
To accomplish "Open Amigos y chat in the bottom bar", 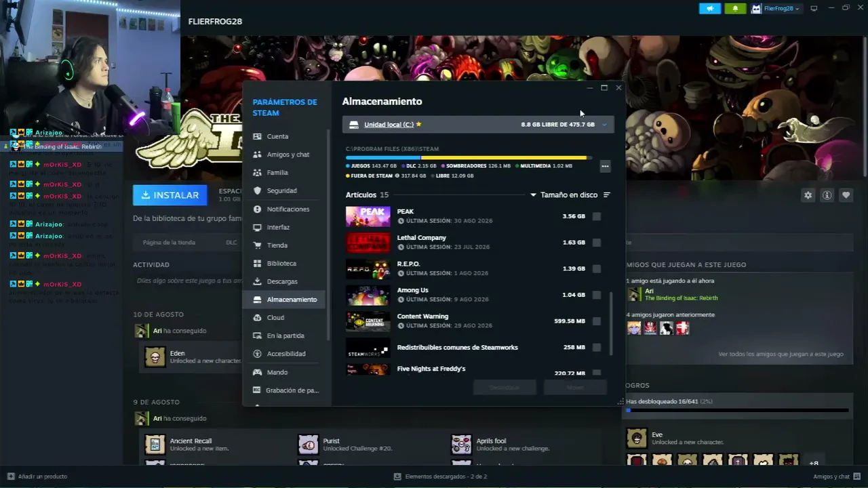I will (835, 476).
